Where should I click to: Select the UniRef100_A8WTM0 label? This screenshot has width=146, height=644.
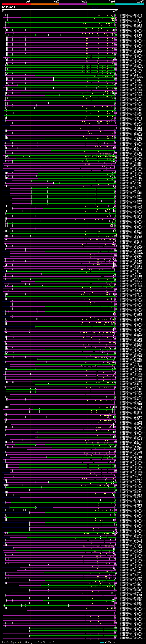[x=131, y=165]
